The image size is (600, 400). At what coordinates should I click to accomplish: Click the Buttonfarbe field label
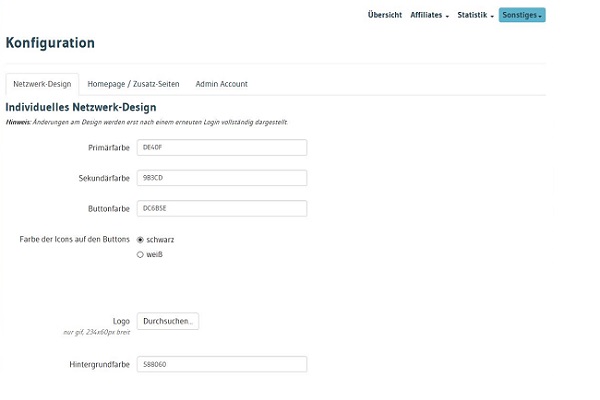(x=109, y=209)
